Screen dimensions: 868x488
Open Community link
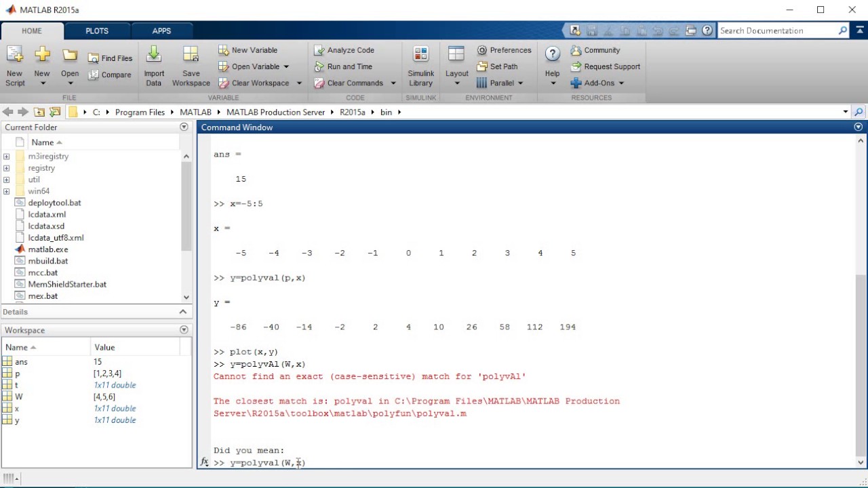[x=595, y=50]
